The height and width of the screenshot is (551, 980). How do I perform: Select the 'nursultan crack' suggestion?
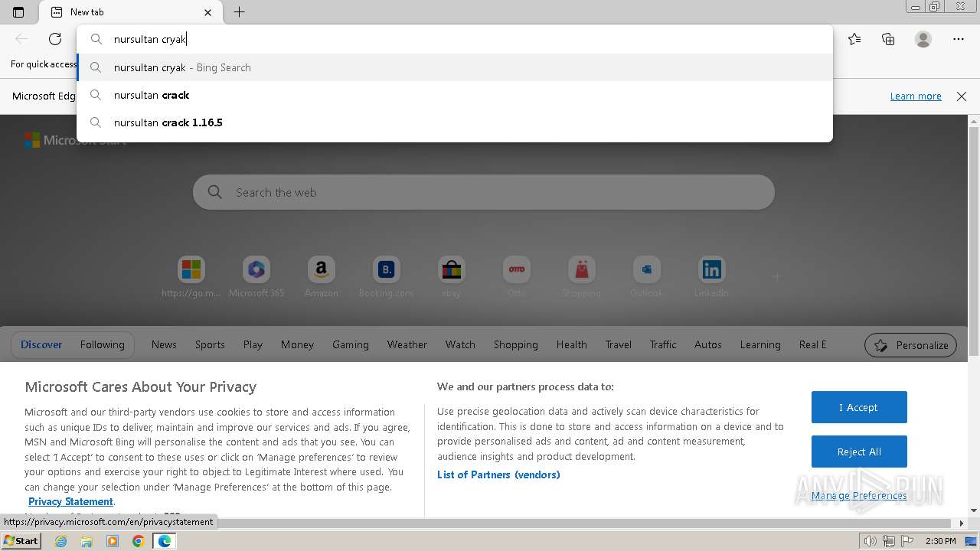tap(455, 95)
